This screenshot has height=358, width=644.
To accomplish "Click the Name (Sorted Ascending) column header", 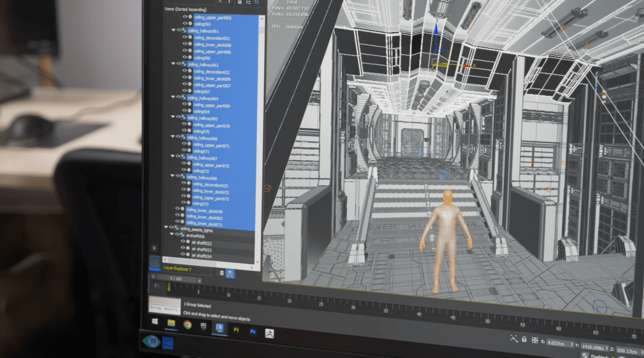I will [x=186, y=9].
